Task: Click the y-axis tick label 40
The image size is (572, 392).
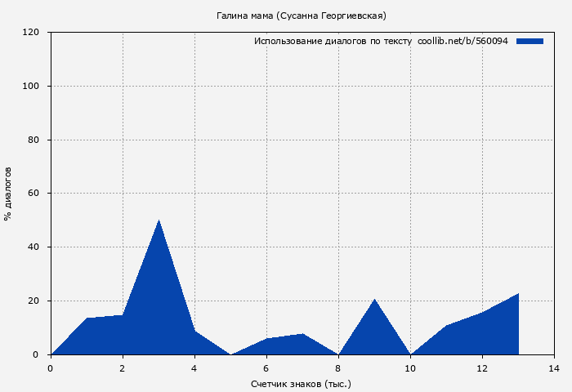Action: [34, 247]
